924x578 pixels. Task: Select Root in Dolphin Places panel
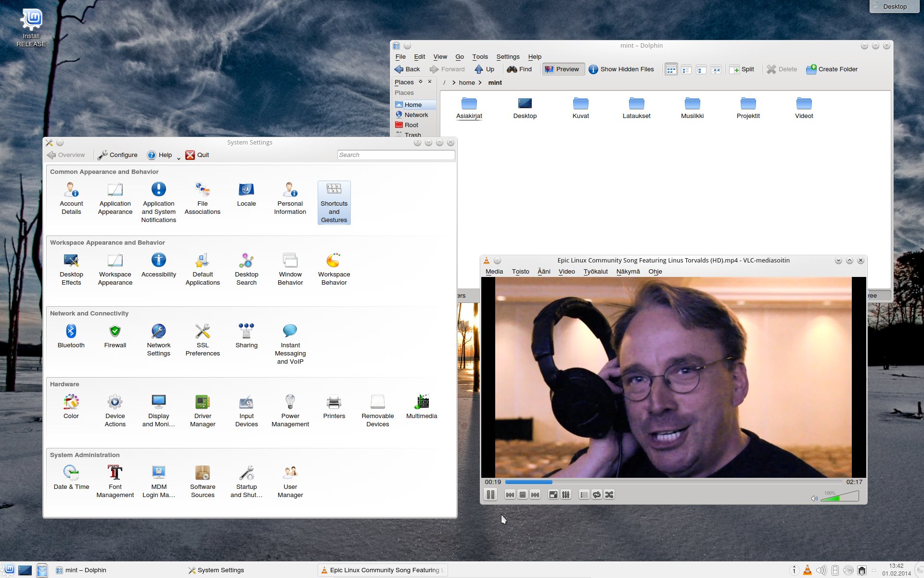(x=415, y=125)
